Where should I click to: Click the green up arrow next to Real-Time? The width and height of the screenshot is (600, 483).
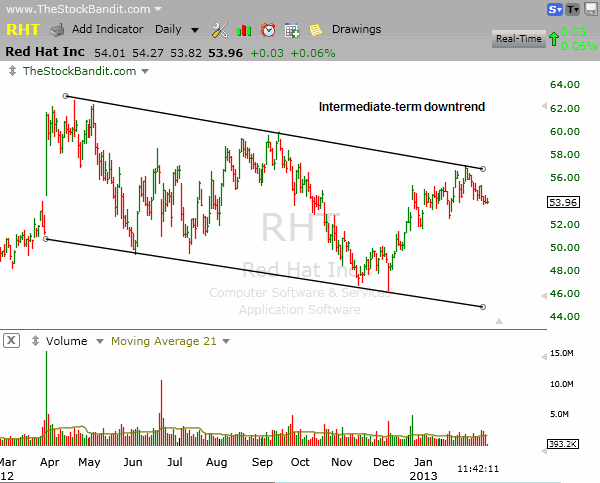tap(553, 39)
